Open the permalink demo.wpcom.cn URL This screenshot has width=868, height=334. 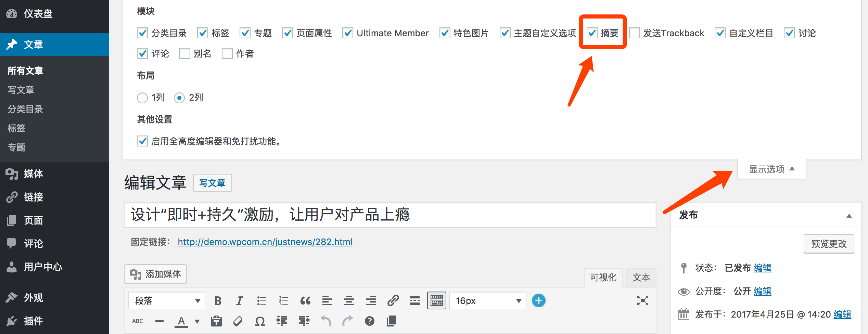pos(265,242)
